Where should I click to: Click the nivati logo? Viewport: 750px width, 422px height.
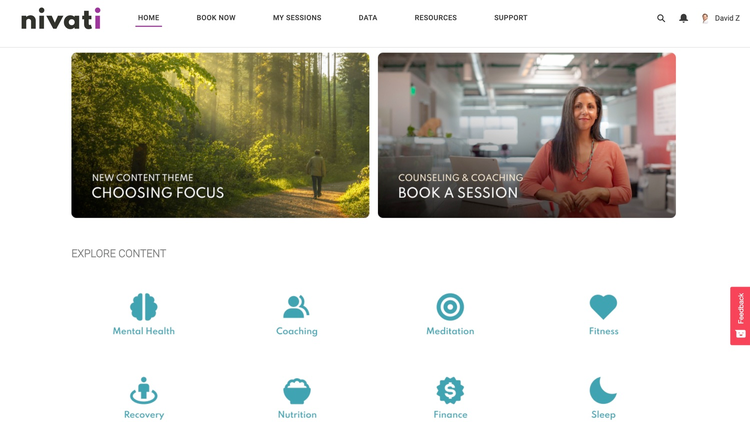pos(61,19)
